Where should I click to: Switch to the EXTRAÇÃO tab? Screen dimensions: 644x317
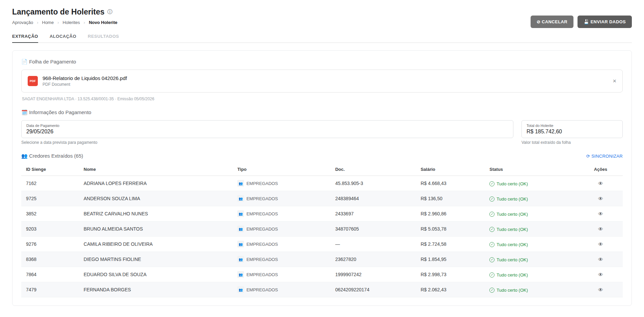25,36
